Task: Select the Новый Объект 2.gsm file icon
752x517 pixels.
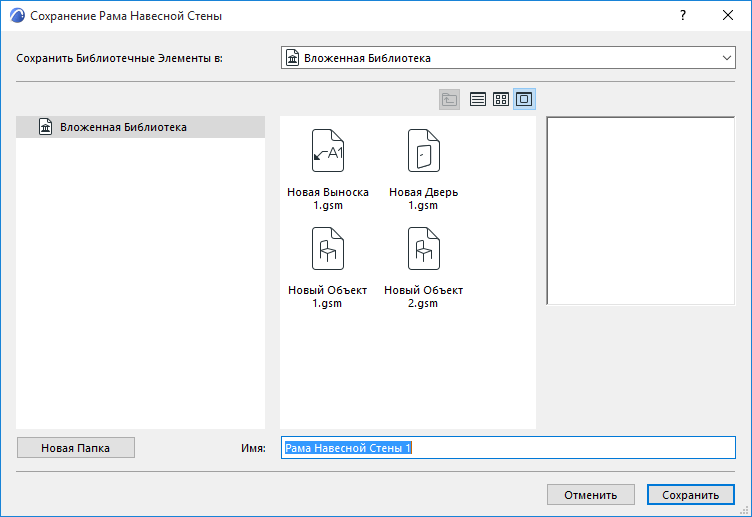Action: click(x=423, y=248)
